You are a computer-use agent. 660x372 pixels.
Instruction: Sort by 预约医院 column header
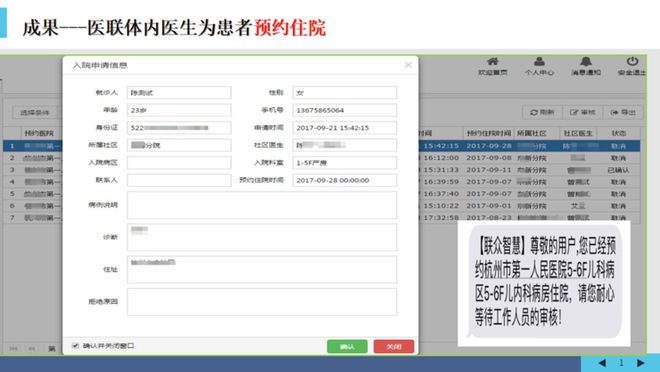click(x=39, y=133)
